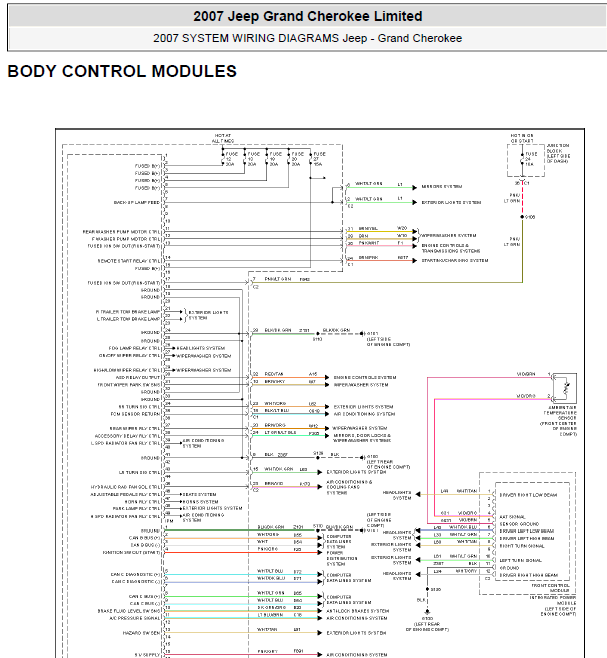Open the Starting/Charging System reference
Image resolution: width=607 pixels, height=658 pixels.
[454, 260]
